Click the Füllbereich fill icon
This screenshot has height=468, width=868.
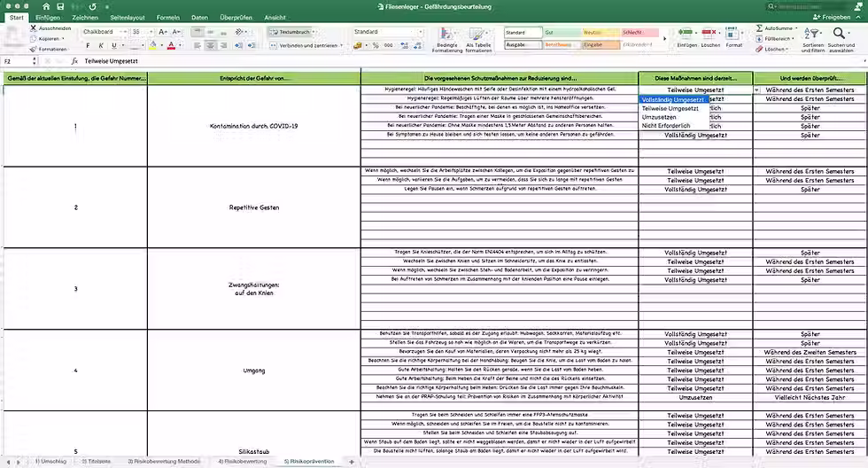point(760,39)
